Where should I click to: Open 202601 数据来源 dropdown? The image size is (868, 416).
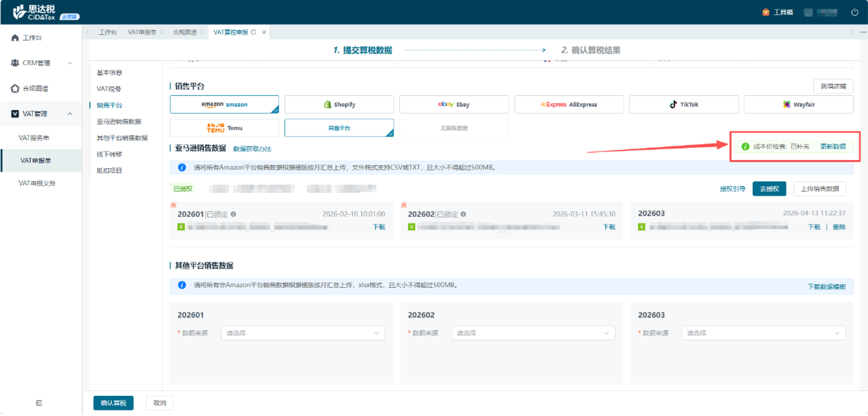303,333
